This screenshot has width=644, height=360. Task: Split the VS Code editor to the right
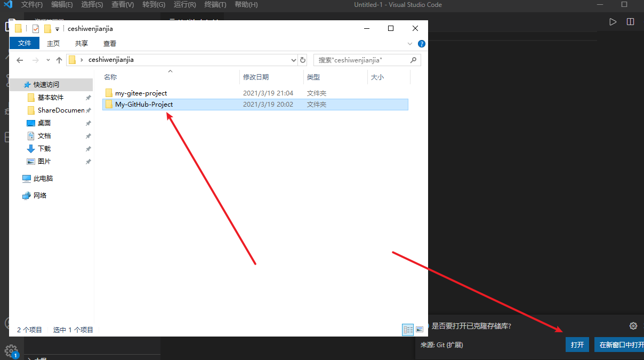(631, 22)
